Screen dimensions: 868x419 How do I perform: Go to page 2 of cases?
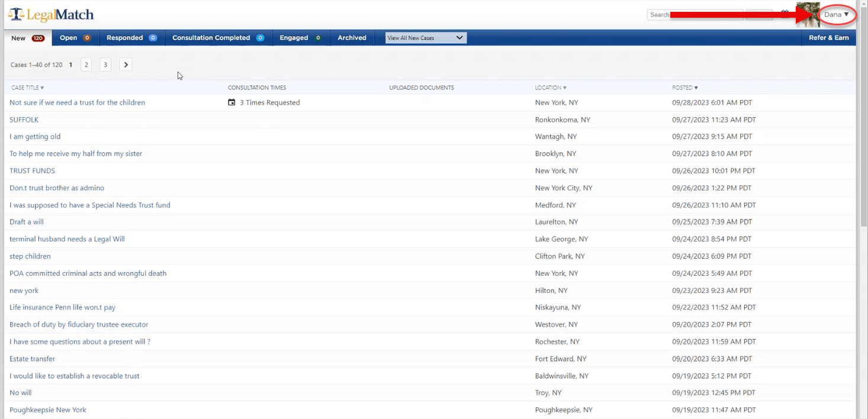pyautogui.click(x=86, y=65)
